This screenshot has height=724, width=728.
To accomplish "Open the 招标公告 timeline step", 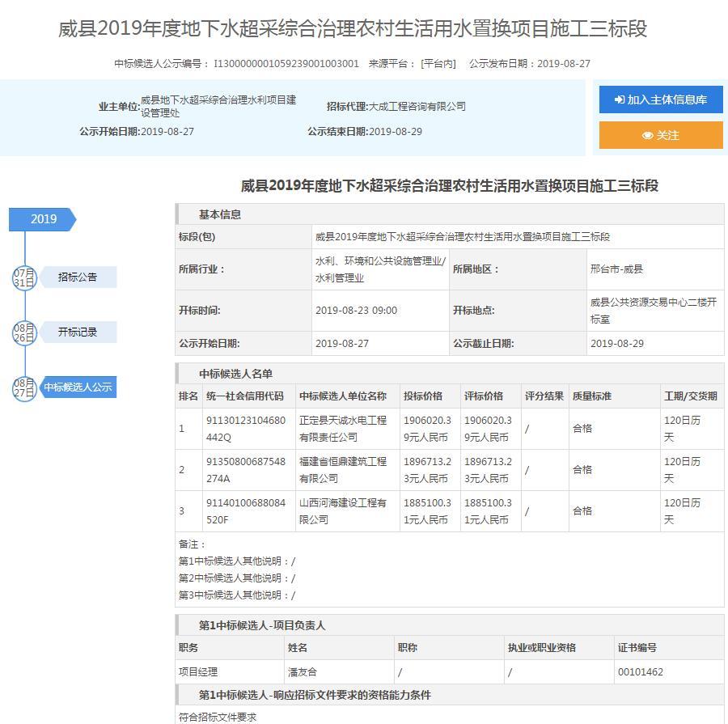I will [78, 277].
